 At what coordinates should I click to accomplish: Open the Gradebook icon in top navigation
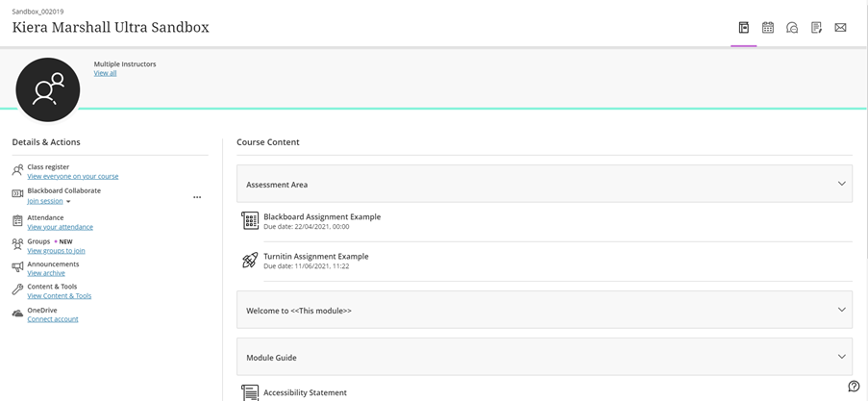tap(816, 27)
